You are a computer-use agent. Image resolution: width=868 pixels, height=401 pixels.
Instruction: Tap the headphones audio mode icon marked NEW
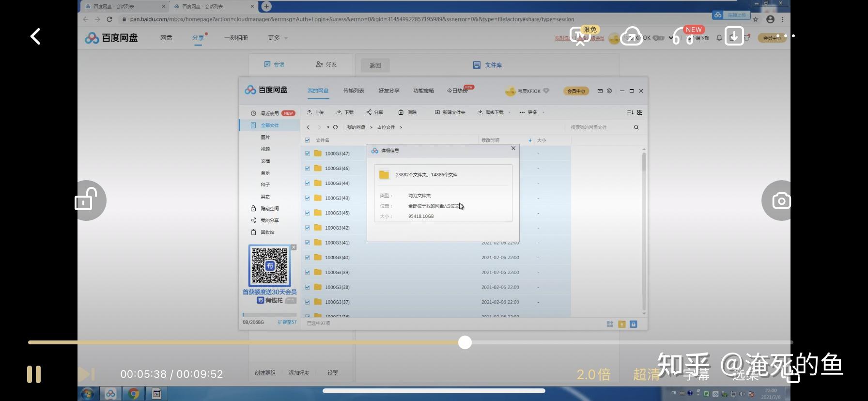pyautogui.click(x=683, y=36)
